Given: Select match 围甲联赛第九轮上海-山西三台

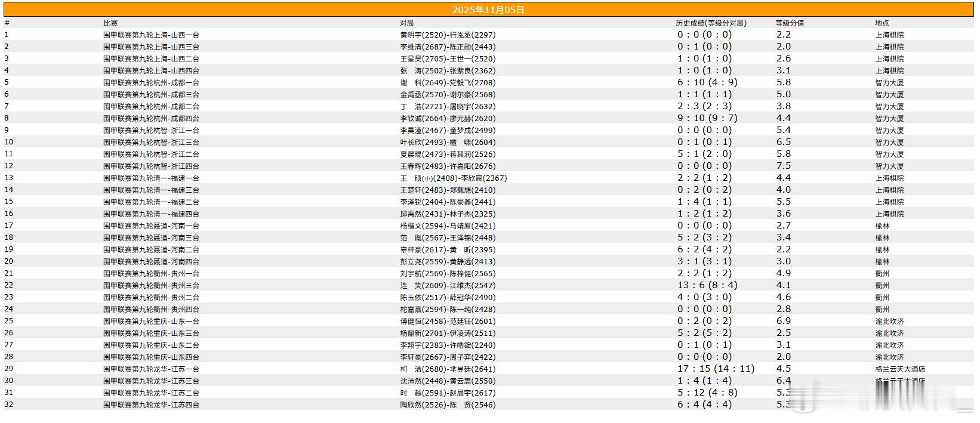Looking at the screenshot, I should pos(152,47).
